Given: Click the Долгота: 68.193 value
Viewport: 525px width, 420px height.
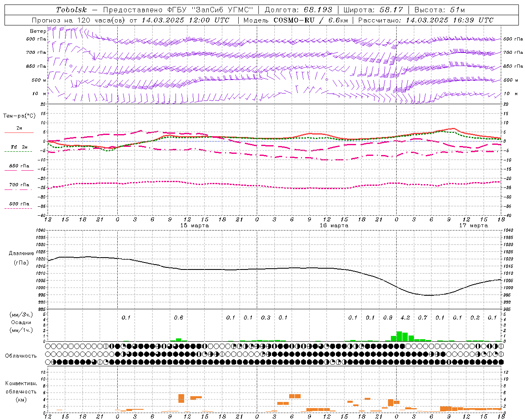Looking at the screenshot, I should [x=299, y=10].
